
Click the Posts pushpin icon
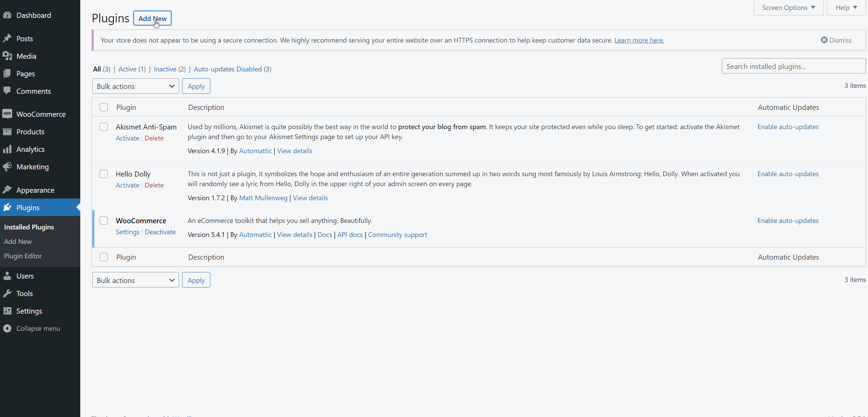[x=7, y=38]
